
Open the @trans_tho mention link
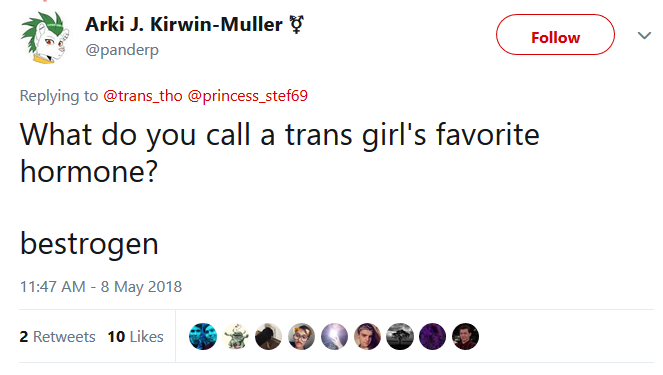(143, 96)
